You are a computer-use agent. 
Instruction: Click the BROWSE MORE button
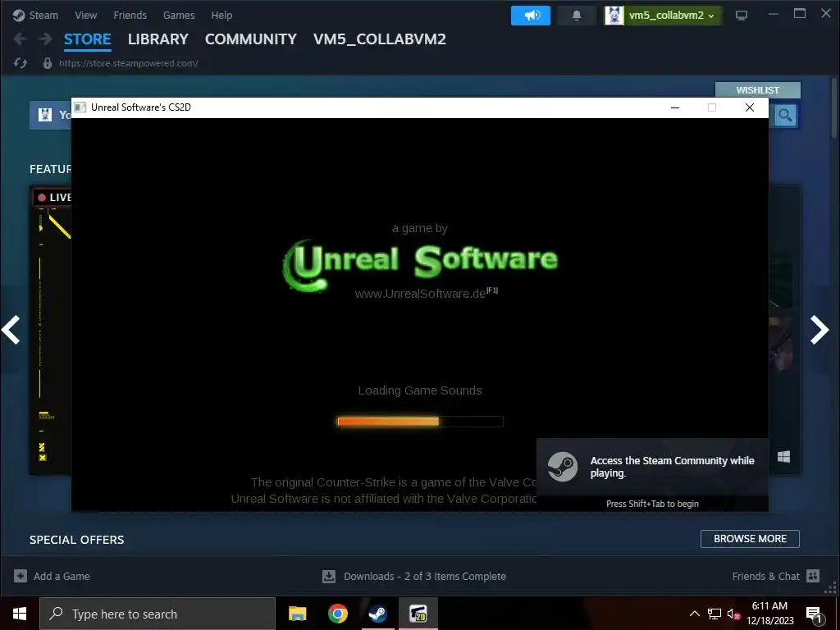[750, 539]
